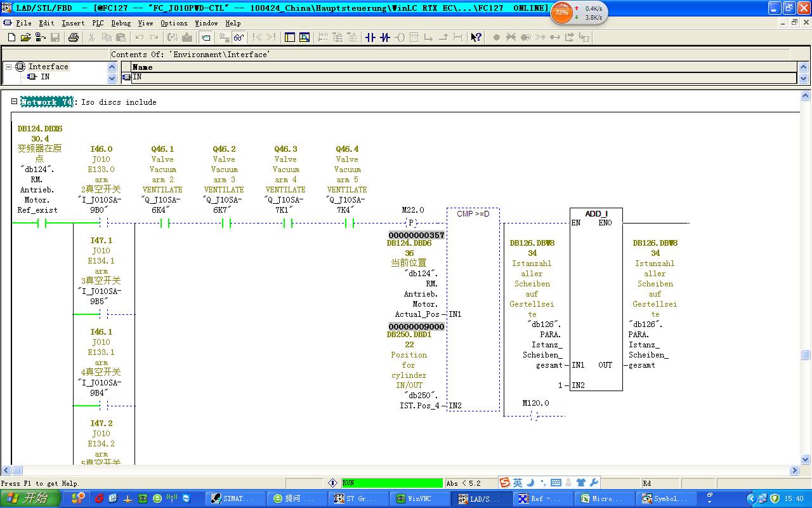Click the interface tree scroll-down arrow
Viewport: 812px width, 508px height.
(x=112, y=79)
